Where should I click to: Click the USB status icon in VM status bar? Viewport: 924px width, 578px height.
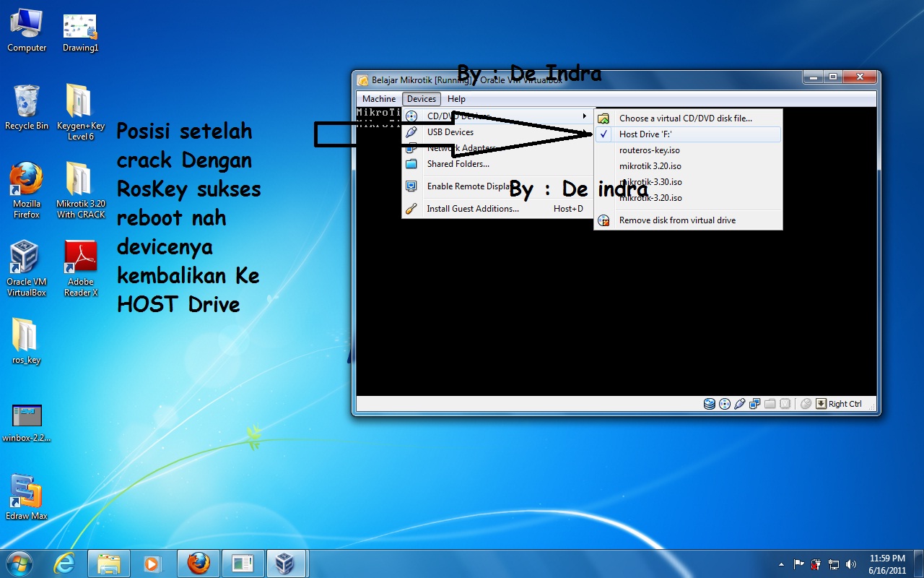click(x=739, y=404)
